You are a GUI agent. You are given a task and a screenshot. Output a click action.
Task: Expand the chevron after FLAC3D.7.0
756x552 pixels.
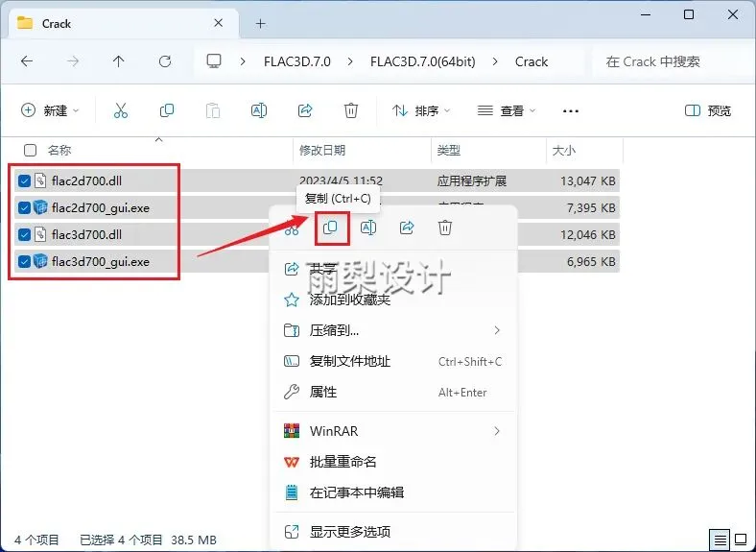350,61
